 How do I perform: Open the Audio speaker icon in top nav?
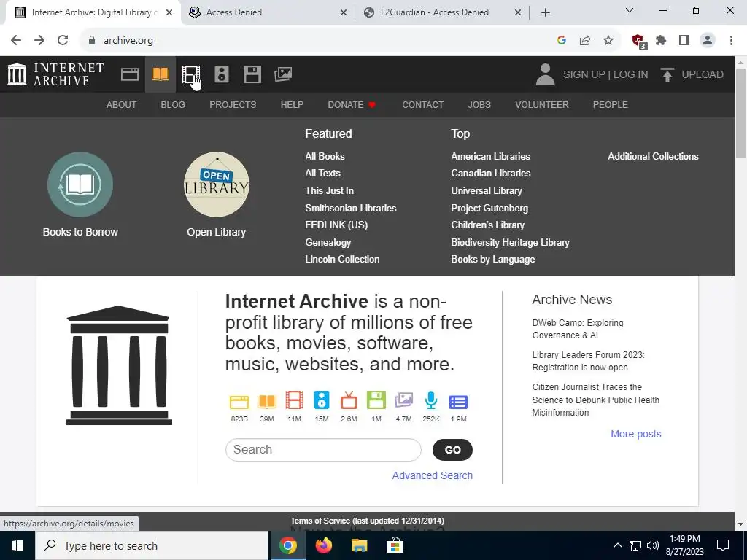(x=222, y=74)
